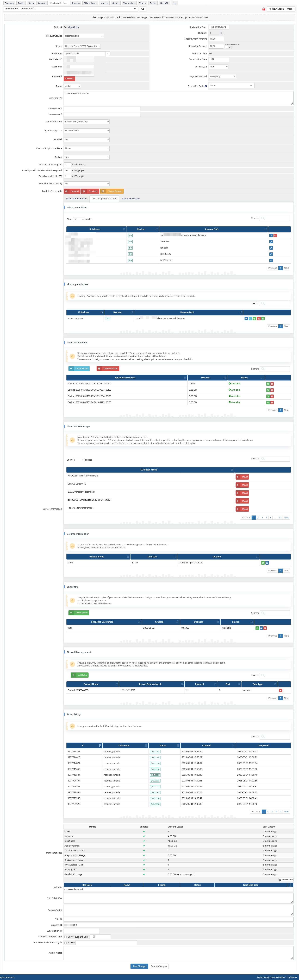Open the Product/Service dropdown
The width and height of the screenshot is (299, 980).
[x=84, y=36]
